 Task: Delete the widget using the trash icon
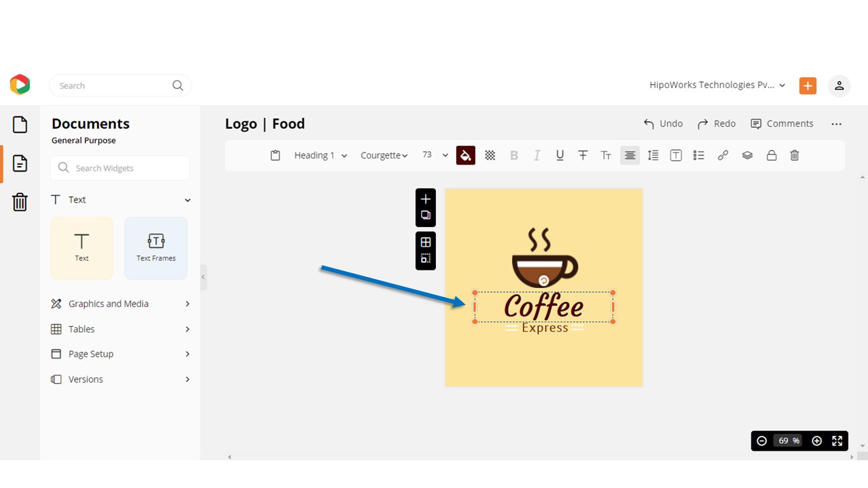[794, 155]
